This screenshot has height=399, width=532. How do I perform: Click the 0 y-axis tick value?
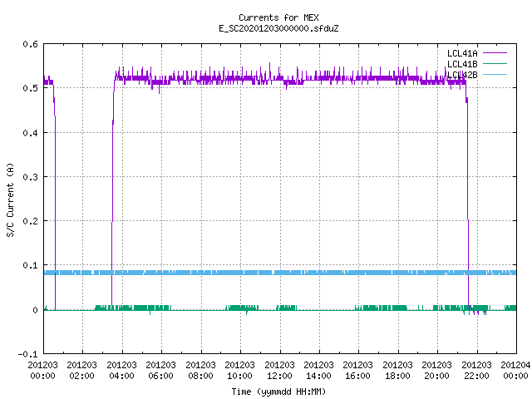tap(35, 310)
